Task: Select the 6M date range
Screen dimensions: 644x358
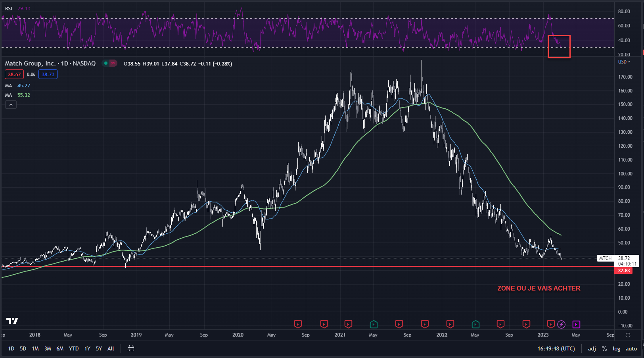Action: (x=60, y=348)
